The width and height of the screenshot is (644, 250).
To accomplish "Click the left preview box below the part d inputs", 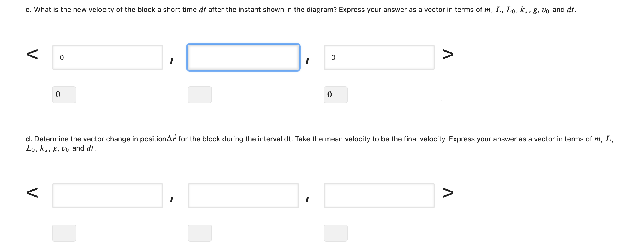I will click(64, 233).
